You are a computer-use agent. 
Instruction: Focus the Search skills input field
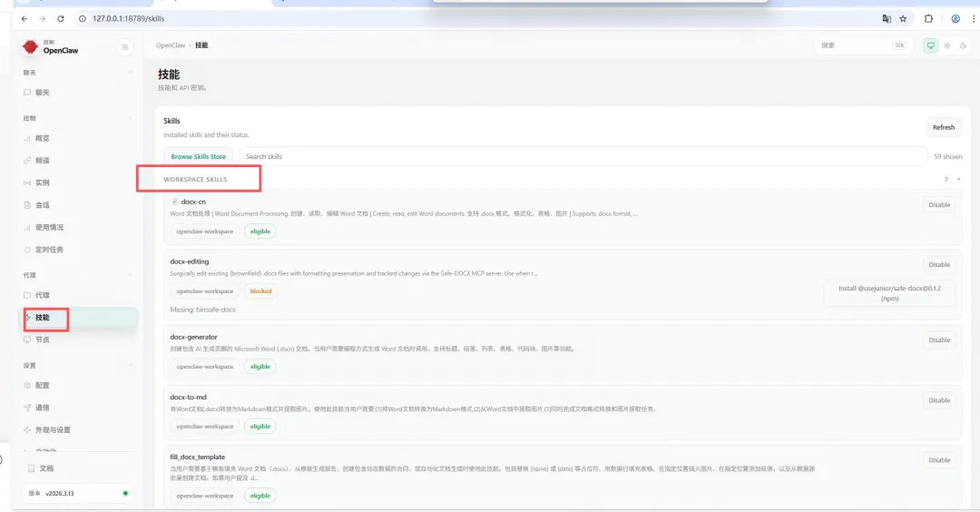(x=583, y=157)
